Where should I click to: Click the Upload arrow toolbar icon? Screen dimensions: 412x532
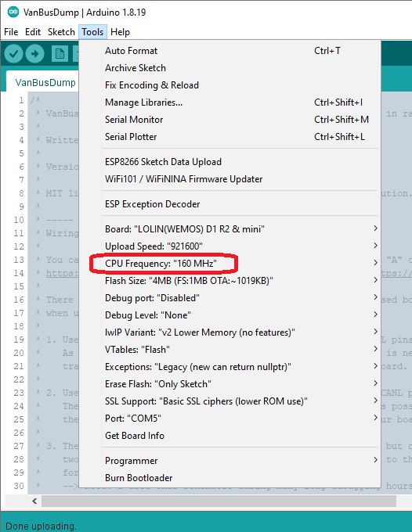pos(34,54)
